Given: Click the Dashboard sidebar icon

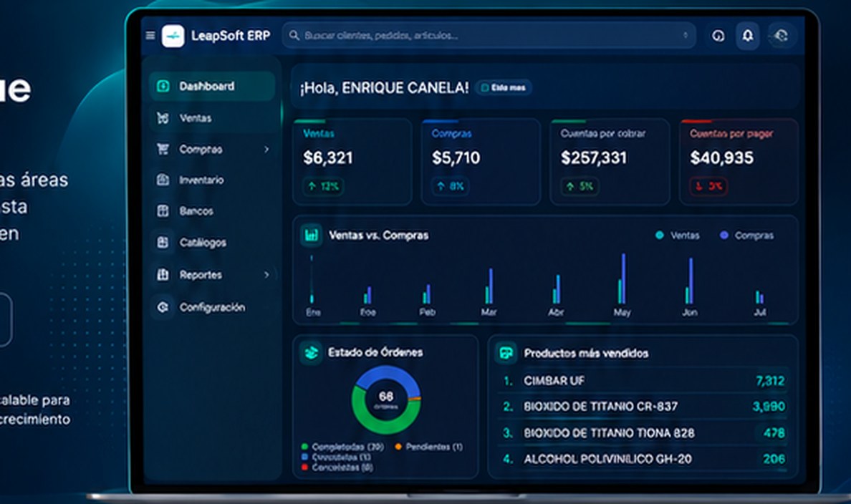Looking at the screenshot, I should pos(163,86).
